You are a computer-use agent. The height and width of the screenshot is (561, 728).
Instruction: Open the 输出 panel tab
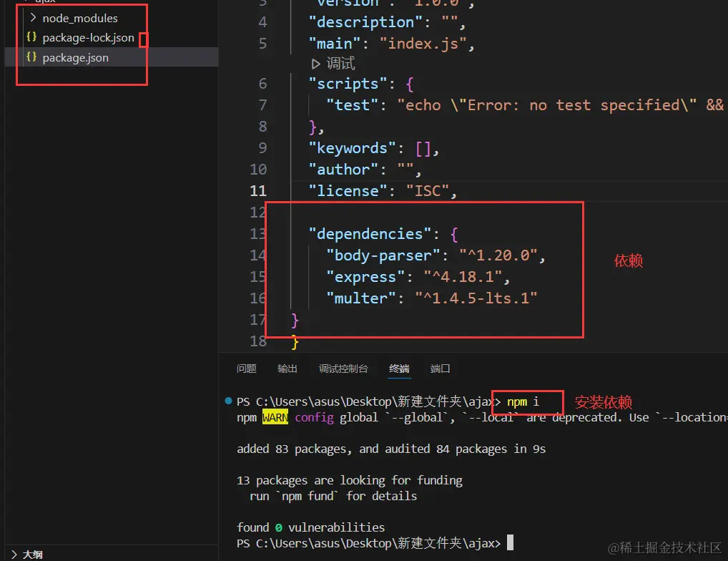coord(287,369)
